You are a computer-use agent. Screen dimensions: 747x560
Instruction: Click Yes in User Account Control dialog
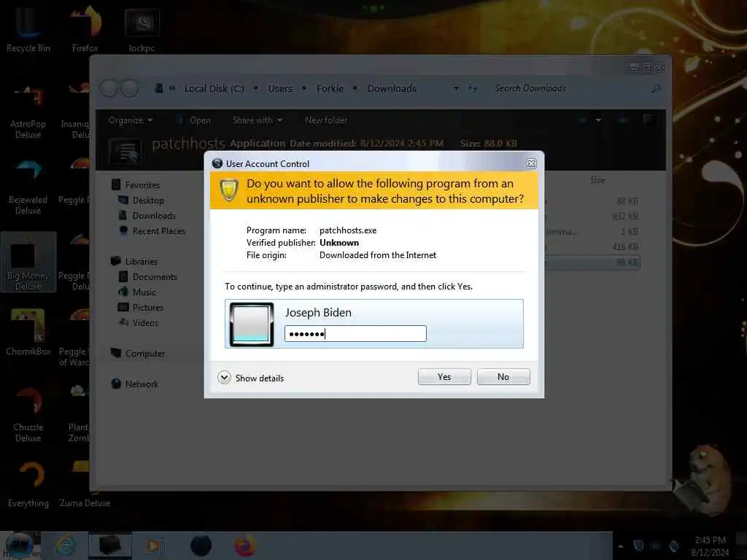(444, 377)
